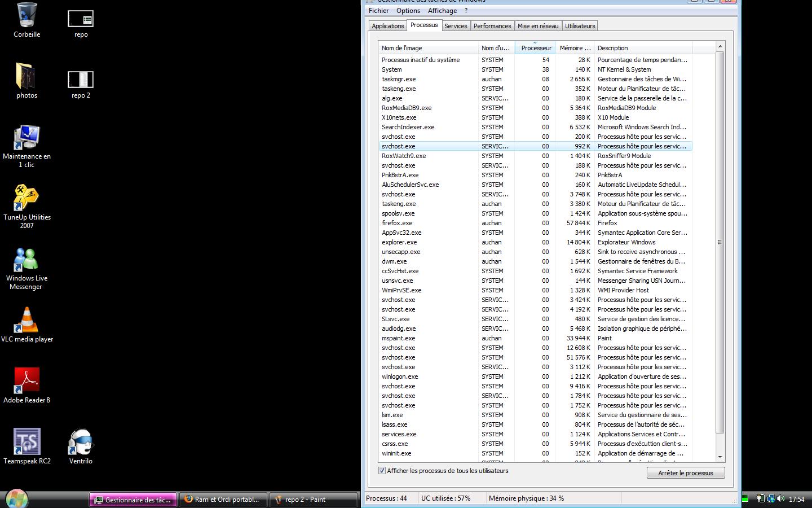This screenshot has width=812, height=508.
Task: Select the dwm.exe process row
Action: tap(535, 261)
